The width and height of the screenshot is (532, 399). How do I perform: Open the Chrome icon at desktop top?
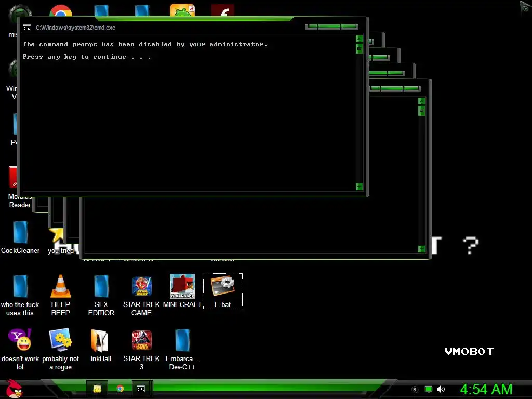61,11
